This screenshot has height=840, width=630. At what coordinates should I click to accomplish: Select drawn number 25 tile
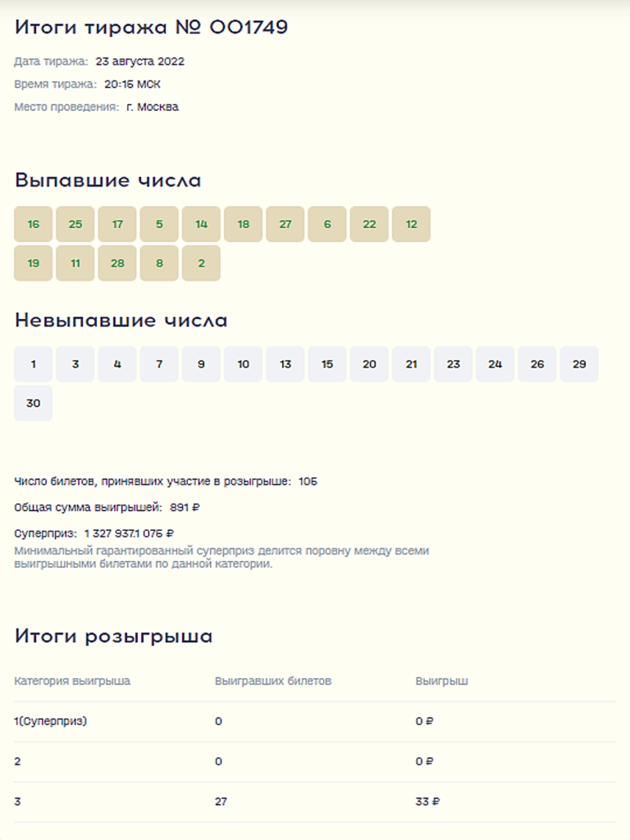75,224
